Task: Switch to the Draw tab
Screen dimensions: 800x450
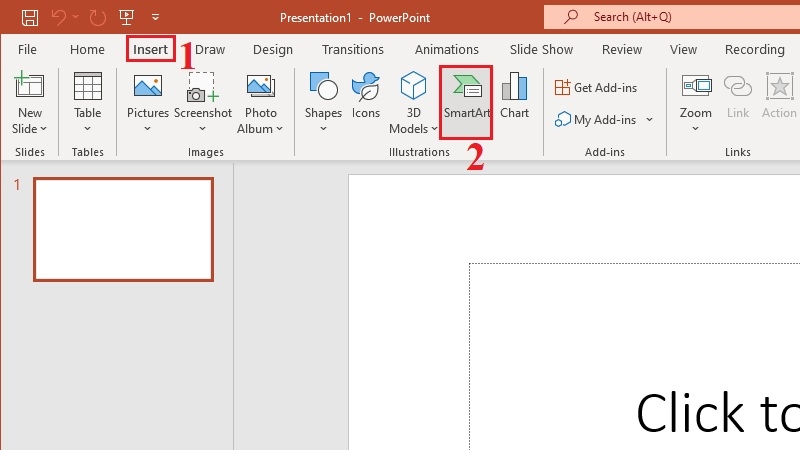Action: (x=210, y=49)
